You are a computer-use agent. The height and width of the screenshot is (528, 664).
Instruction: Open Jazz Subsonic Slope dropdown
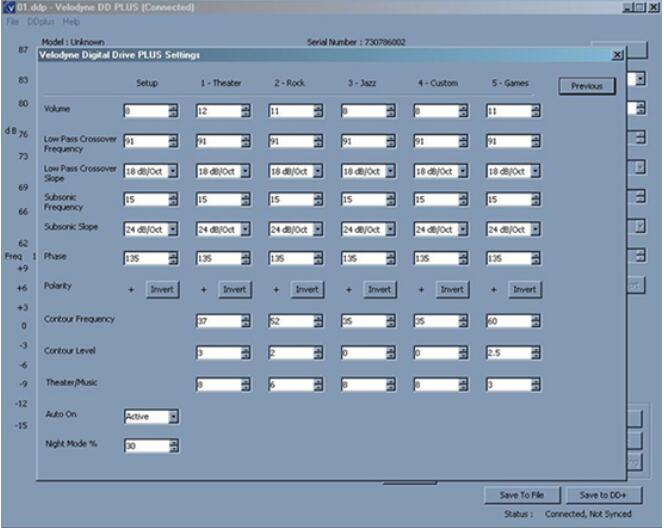pyautogui.click(x=390, y=229)
